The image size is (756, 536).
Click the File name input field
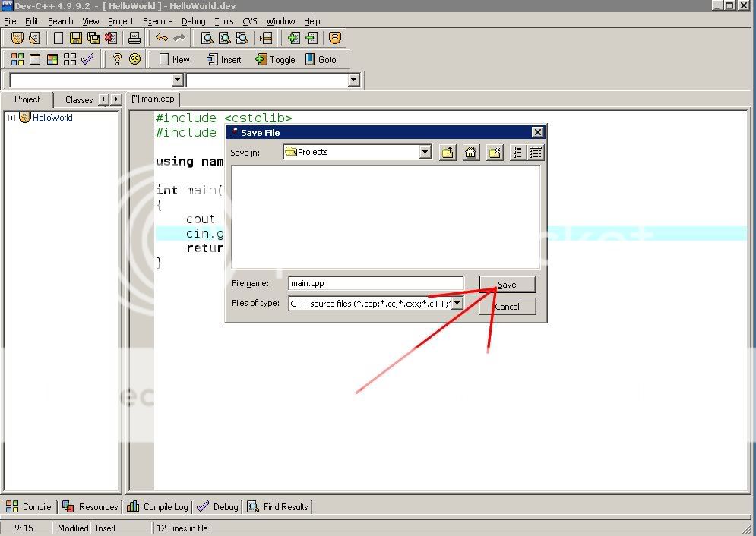coord(376,283)
